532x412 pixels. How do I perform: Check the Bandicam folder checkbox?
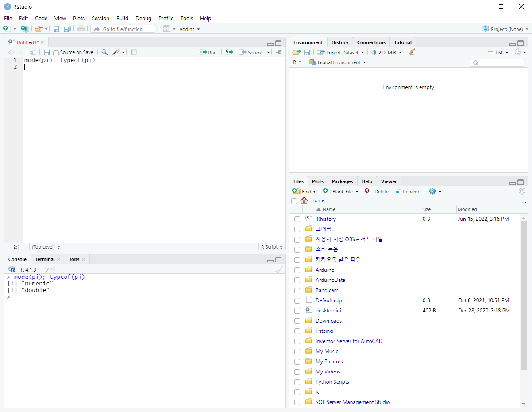tap(297, 290)
